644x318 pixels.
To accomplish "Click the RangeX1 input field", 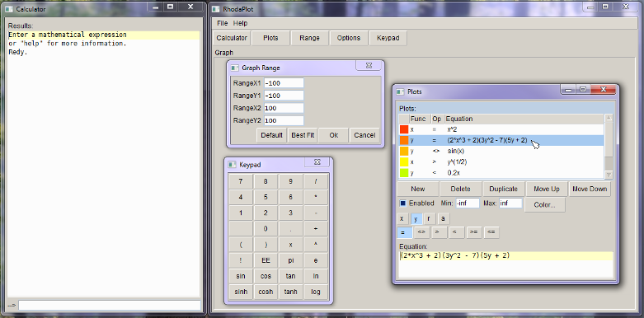I will coord(284,83).
